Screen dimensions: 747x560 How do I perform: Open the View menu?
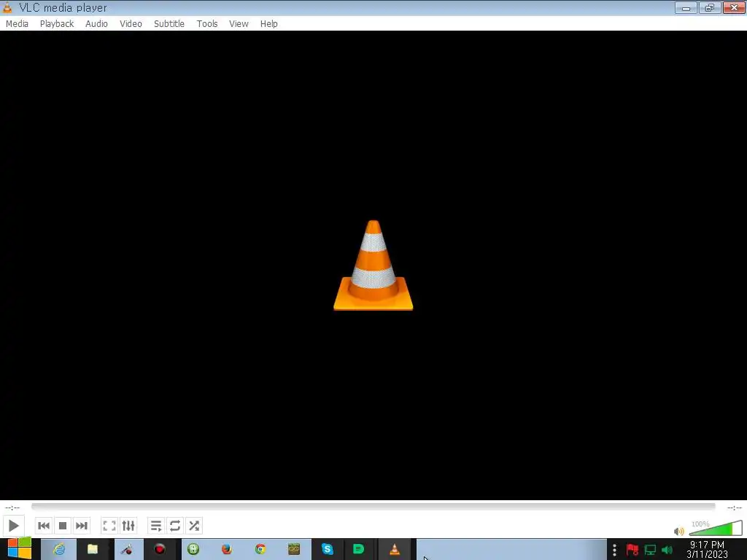(x=239, y=24)
